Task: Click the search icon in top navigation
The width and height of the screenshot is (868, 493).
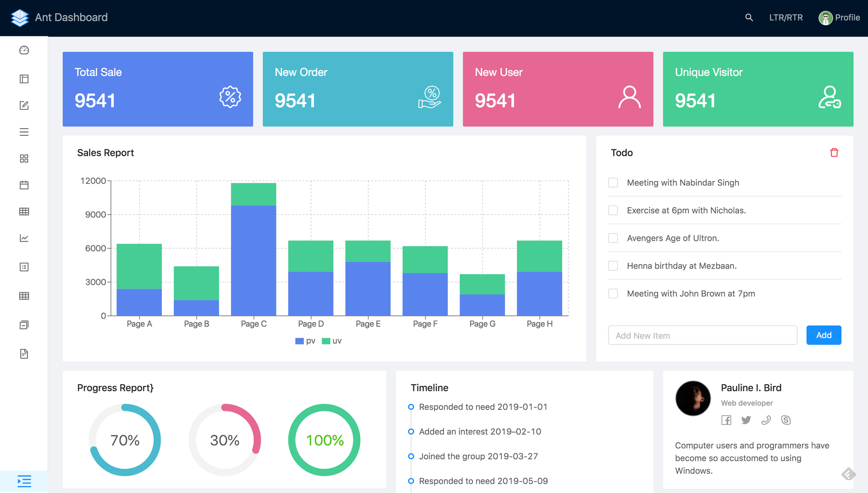Action: tap(750, 17)
